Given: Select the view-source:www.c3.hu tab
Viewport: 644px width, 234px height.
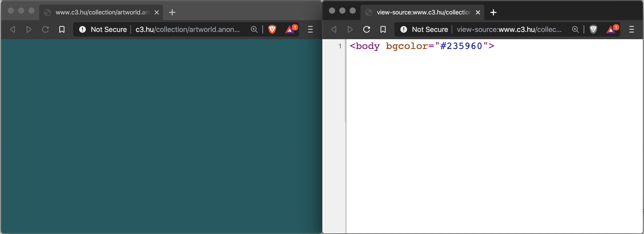Looking at the screenshot, I should click(x=423, y=12).
